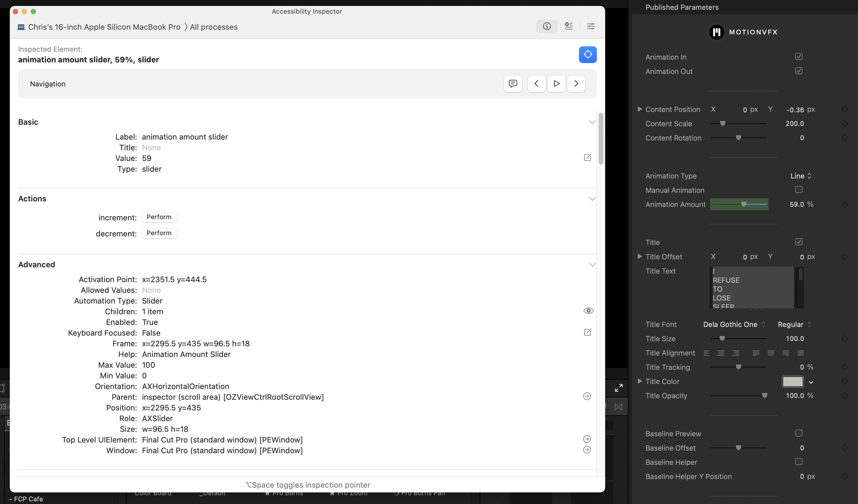Screen dimensions: 858x504
Task: Set Title Alignment to center
Action: (x=721, y=353)
